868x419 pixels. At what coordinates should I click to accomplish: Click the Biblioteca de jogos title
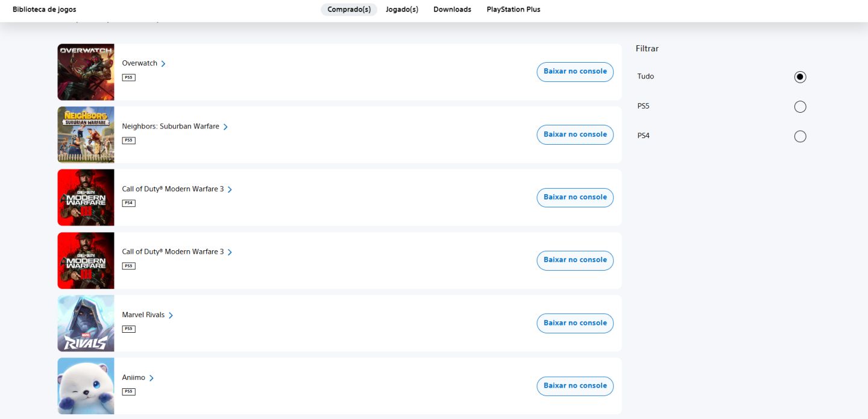pyautogui.click(x=45, y=10)
